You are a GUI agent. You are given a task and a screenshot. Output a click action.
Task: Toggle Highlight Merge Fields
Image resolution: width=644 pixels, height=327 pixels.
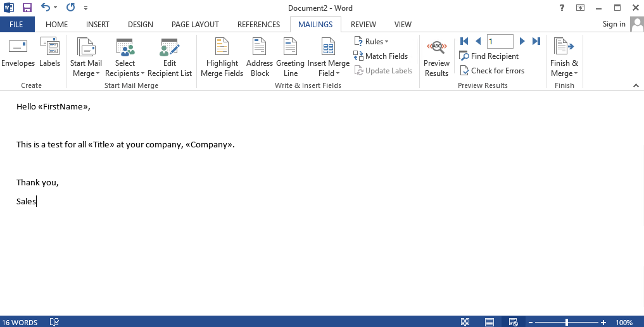click(x=222, y=57)
